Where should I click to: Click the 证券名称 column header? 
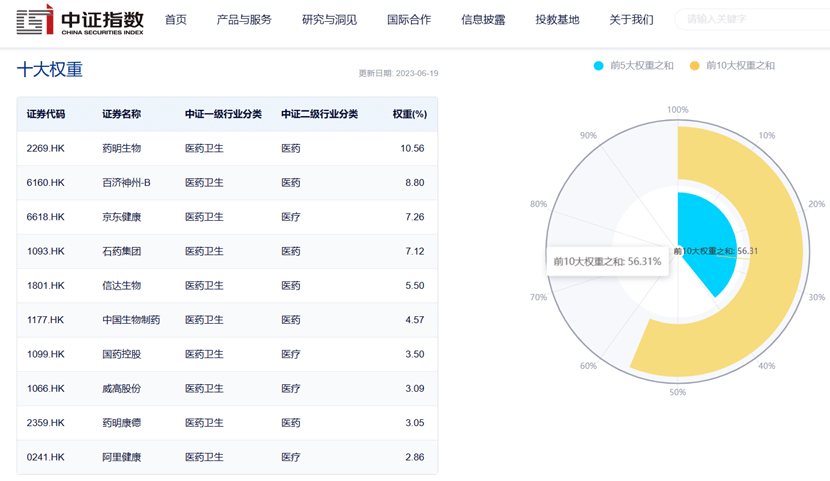[x=121, y=114]
